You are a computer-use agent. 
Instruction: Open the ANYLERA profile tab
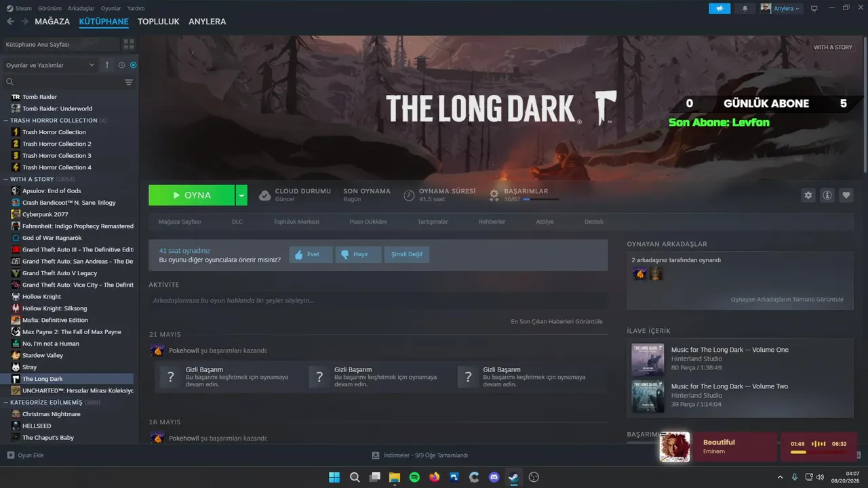pyautogui.click(x=208, y=22)
